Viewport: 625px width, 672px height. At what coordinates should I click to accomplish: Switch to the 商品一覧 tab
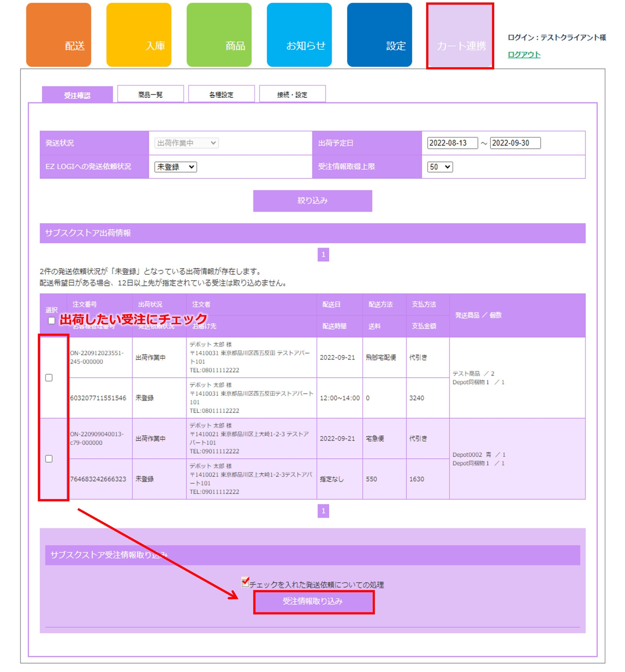point(150,94)
